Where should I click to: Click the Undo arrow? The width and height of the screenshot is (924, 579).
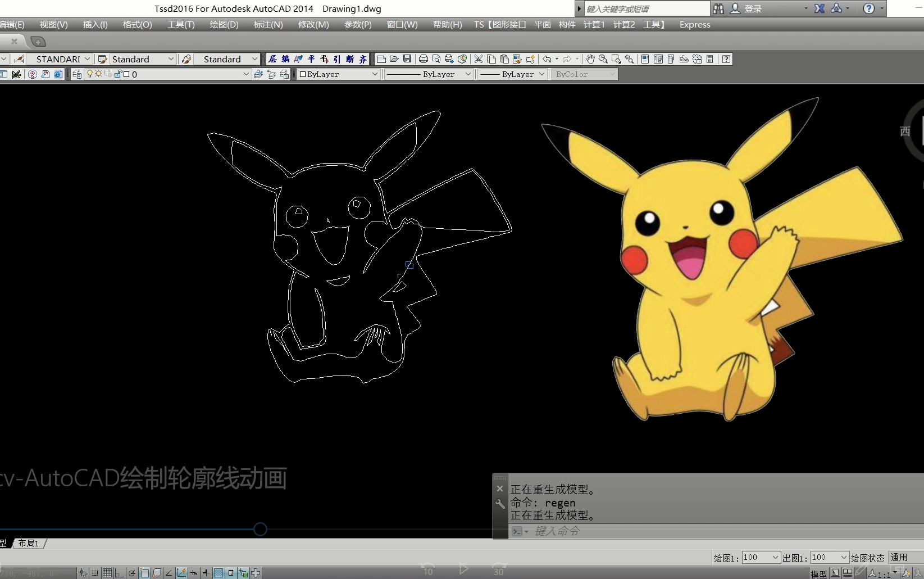(547, 59)
